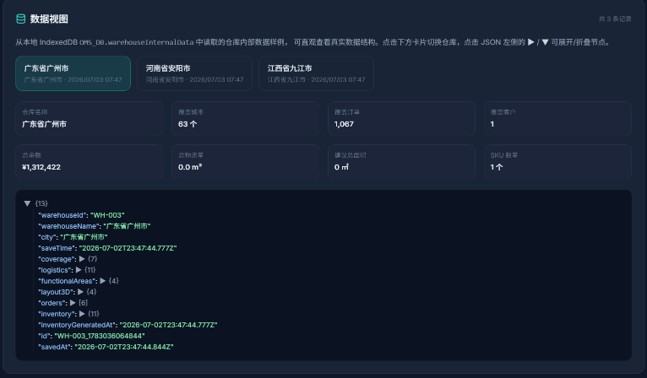
Task: Click the "warehouseId": "WH-003" line
Action: [x=81, y=215]
